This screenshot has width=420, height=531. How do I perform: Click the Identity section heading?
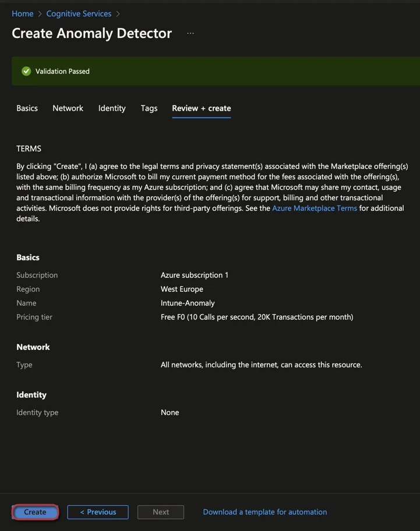pos(31,395)
